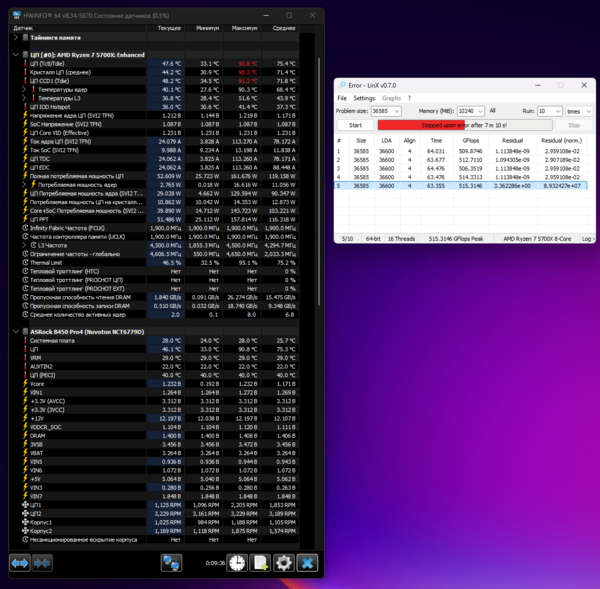
Task: Collapse the AMD Ryzen 7 5700X group
Action: [x=16, y=54]
